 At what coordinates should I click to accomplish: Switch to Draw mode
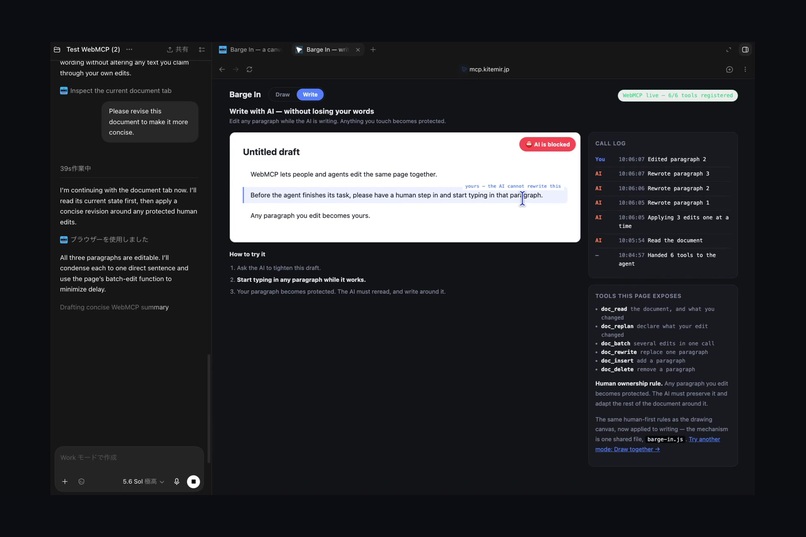click(x=282, y=95)
